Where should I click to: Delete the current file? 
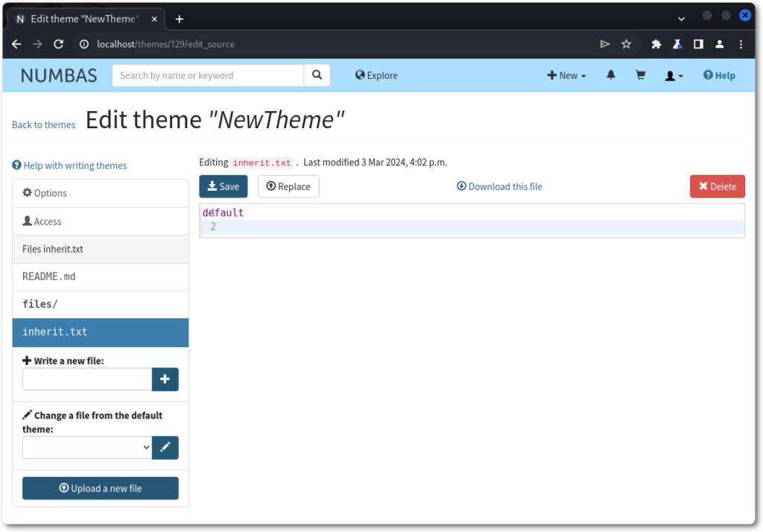pos(717,186)
